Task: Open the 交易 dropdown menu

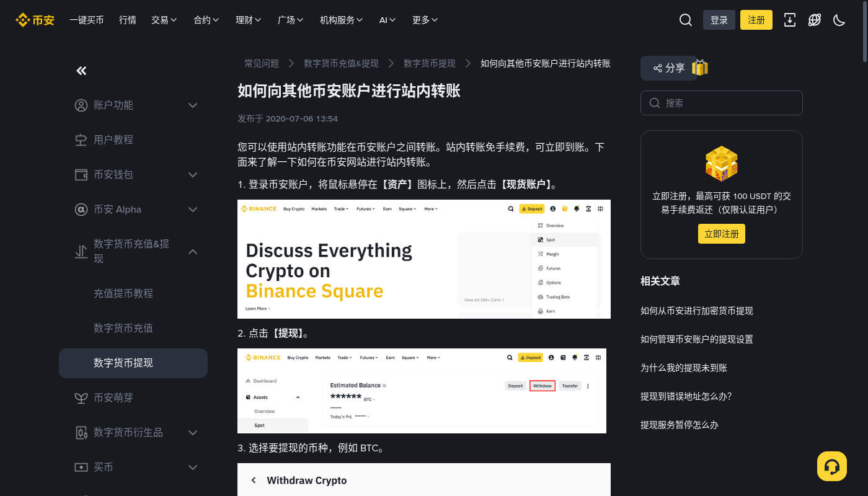Action: [x=164, y=20]
